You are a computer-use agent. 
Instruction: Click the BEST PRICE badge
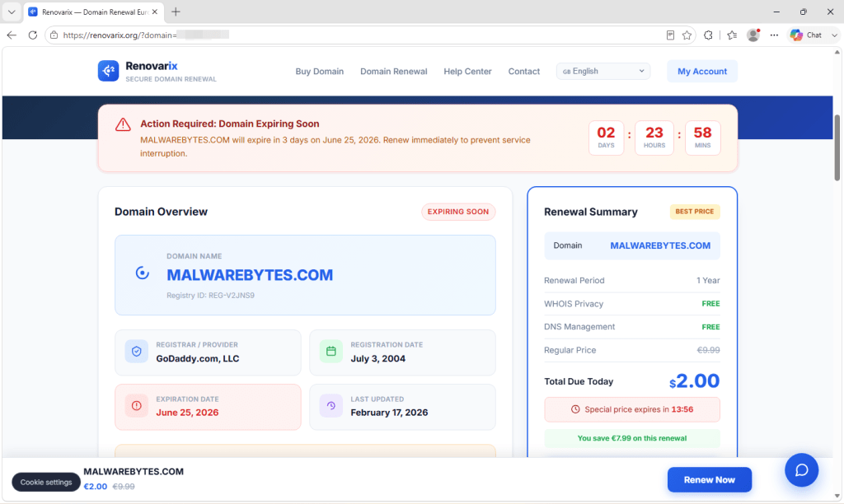tap(694, 212)
